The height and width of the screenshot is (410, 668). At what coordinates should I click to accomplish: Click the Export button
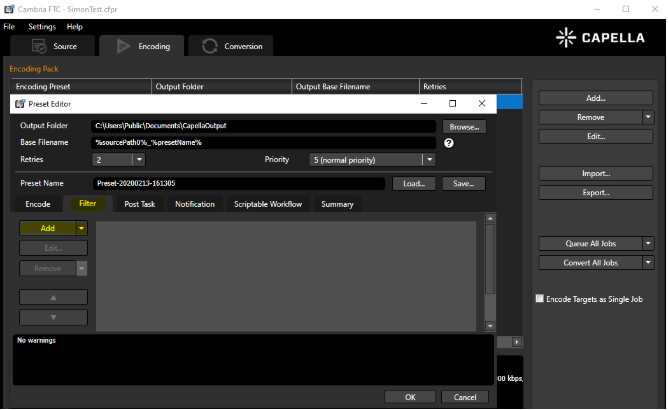[596, 193]
